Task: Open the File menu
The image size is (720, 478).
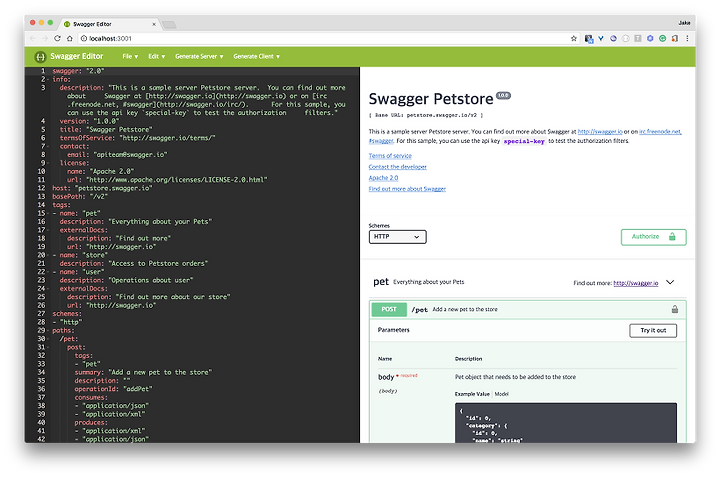Action: point(130,56)
